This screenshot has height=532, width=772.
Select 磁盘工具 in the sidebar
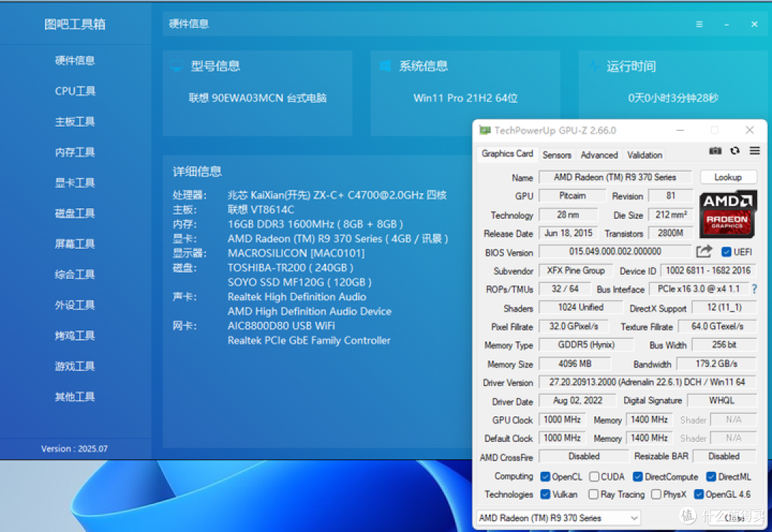click(x=75, y=213)
